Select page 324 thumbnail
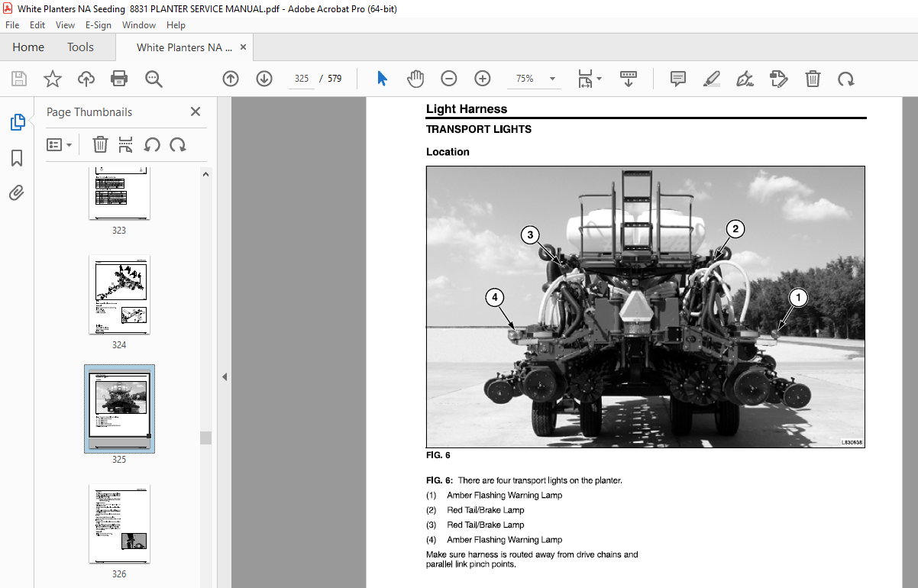The image size is (918, 588). point(119,295)
